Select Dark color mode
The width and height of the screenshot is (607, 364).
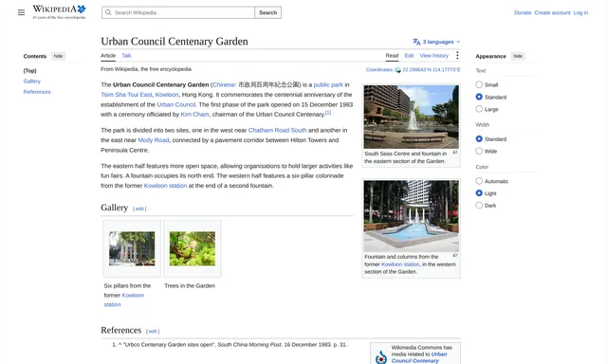pos(479,206)
